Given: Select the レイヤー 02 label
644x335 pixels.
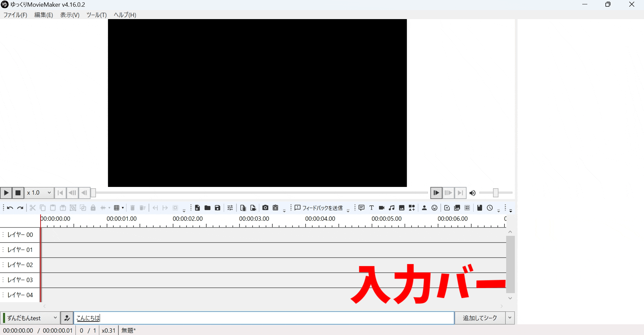Looking at the screenshot, I should click(x=20, y=265).
